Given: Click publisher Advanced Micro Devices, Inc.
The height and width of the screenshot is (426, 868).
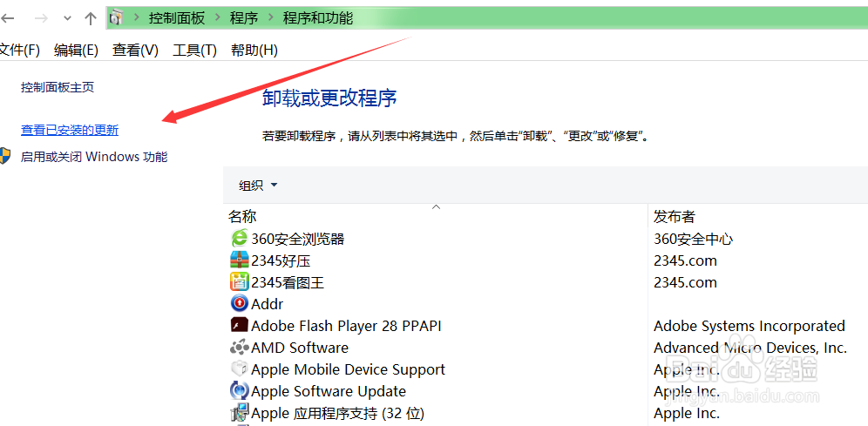Looking at the screenshot, I should 750,348.
